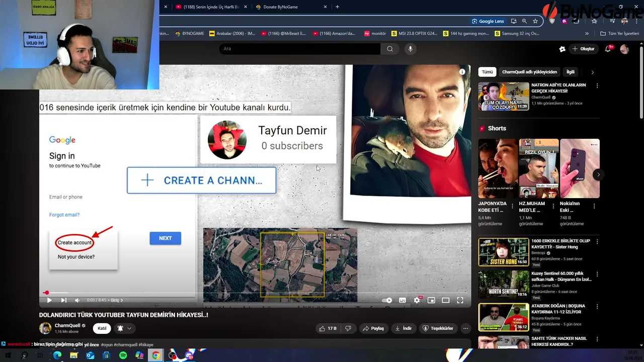Screen dimensions: 644x362
Task: Open options for Sister Hong video
Action: click(x=597, y=242)
